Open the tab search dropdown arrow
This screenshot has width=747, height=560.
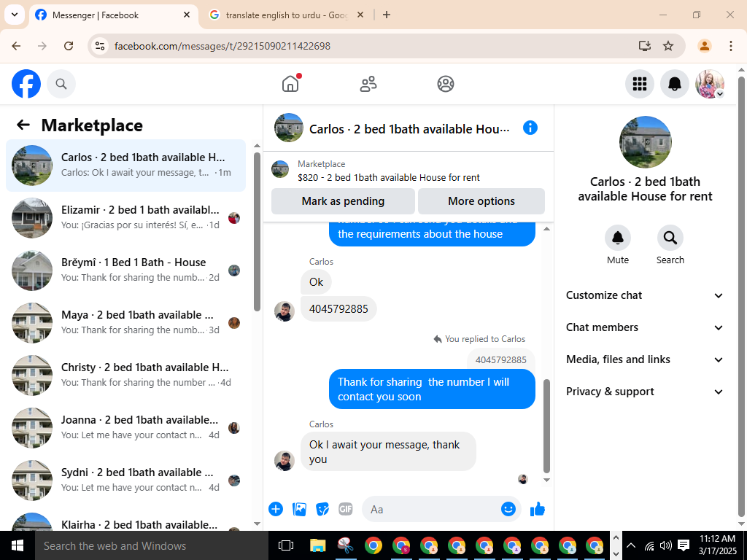[x=15, y=15]
